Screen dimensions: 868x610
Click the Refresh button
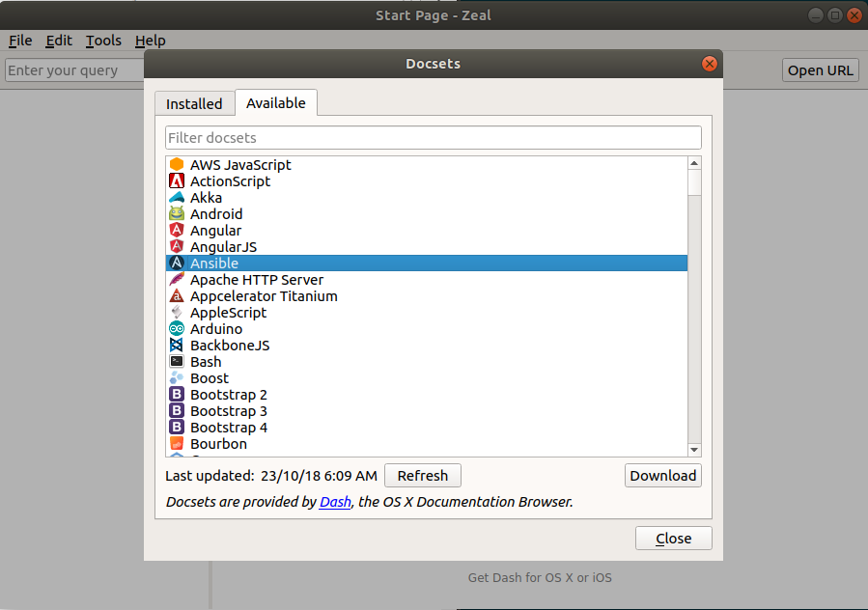point(422,476)
